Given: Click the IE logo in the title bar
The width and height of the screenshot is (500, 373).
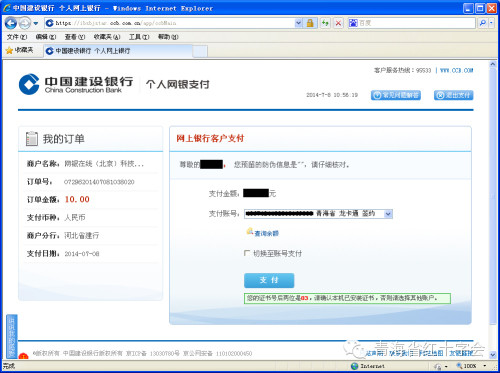Looking at the screenshot, I should (x=7, y=8).
